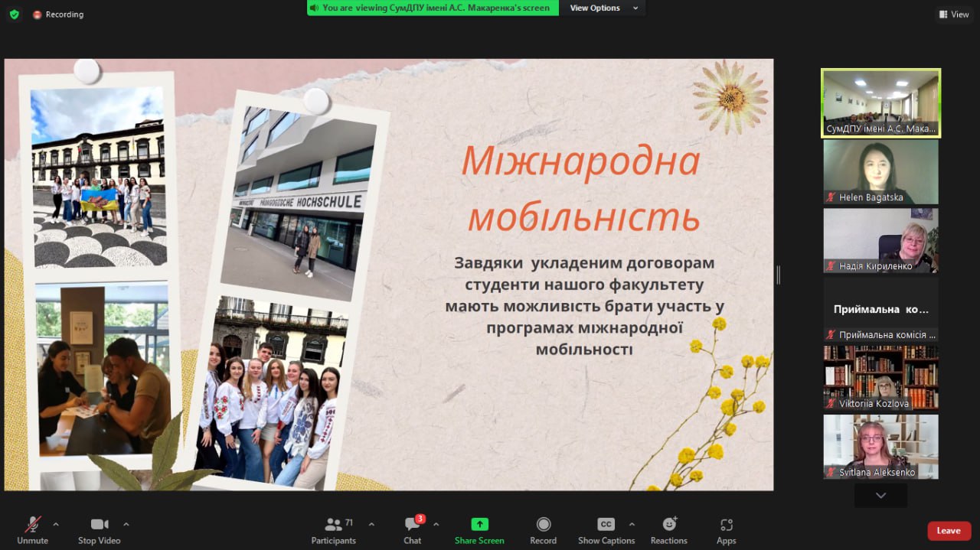This screenshot has width=980, height=550.
Task: Expand the View Options dropdown
Action: (x=603, y=8)
